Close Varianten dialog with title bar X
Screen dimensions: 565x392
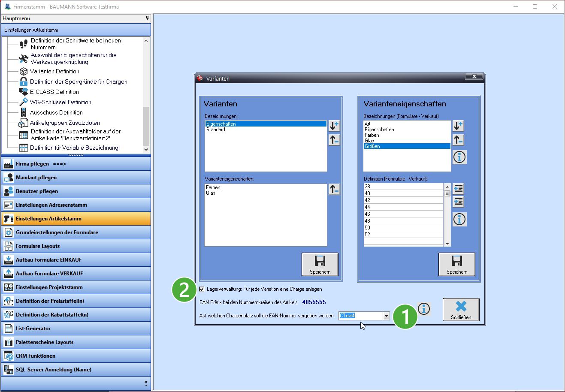(x=474, y=76)
